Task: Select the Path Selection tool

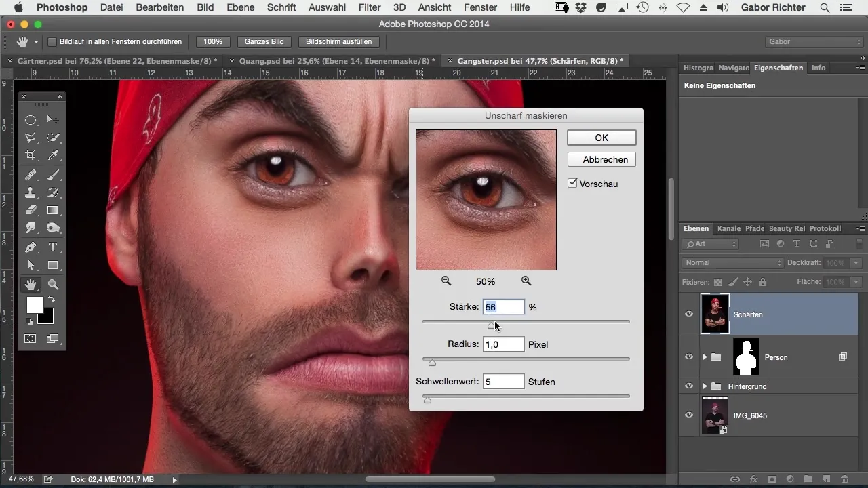Action: (31, 266)
